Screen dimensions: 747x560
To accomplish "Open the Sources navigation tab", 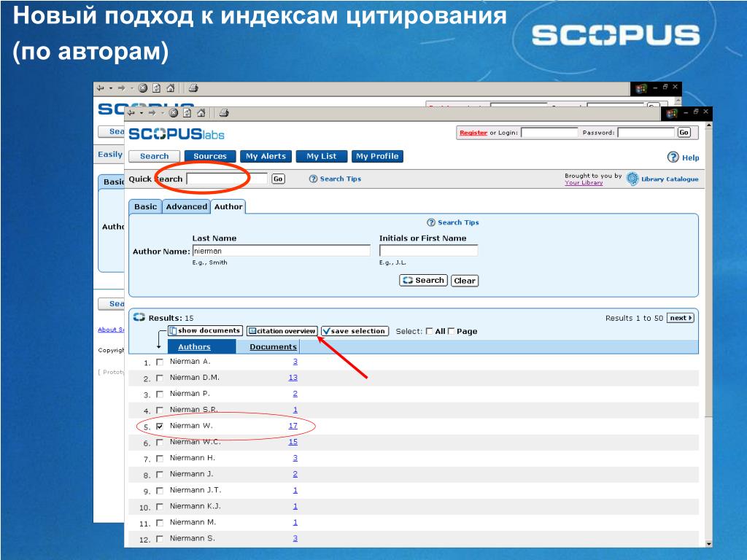I will 210,156.
